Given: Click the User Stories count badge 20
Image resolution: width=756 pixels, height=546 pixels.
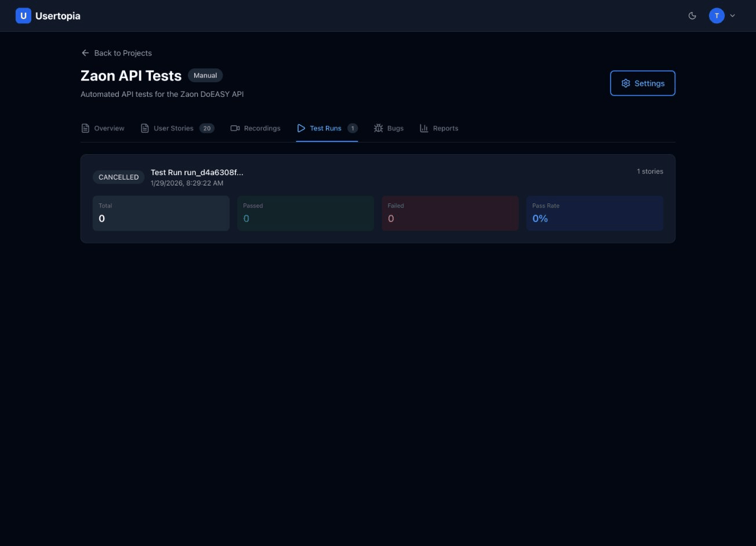Looking at the screenshot, I should [x=206, y=128].
